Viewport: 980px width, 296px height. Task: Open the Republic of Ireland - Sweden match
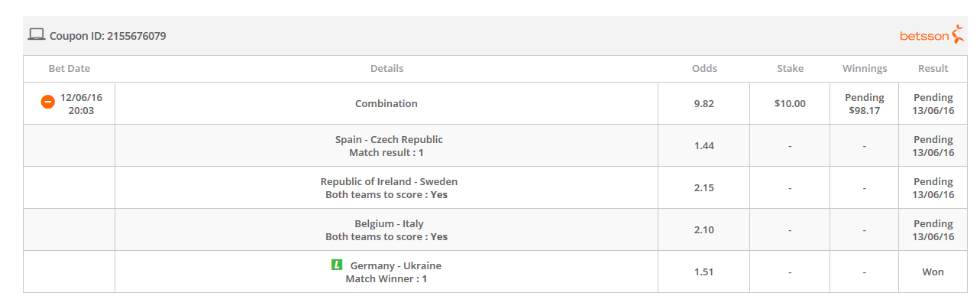click(389, 182)
